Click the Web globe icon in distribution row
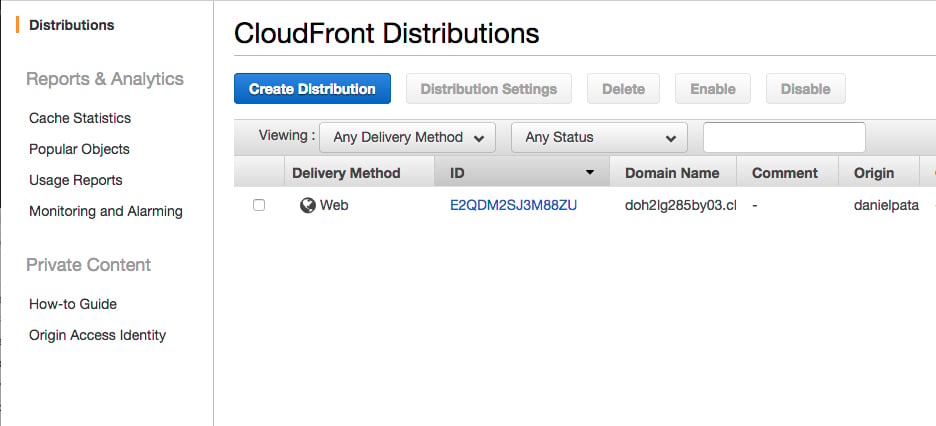The width and height of the screenshot is (936, 426). 307,206
